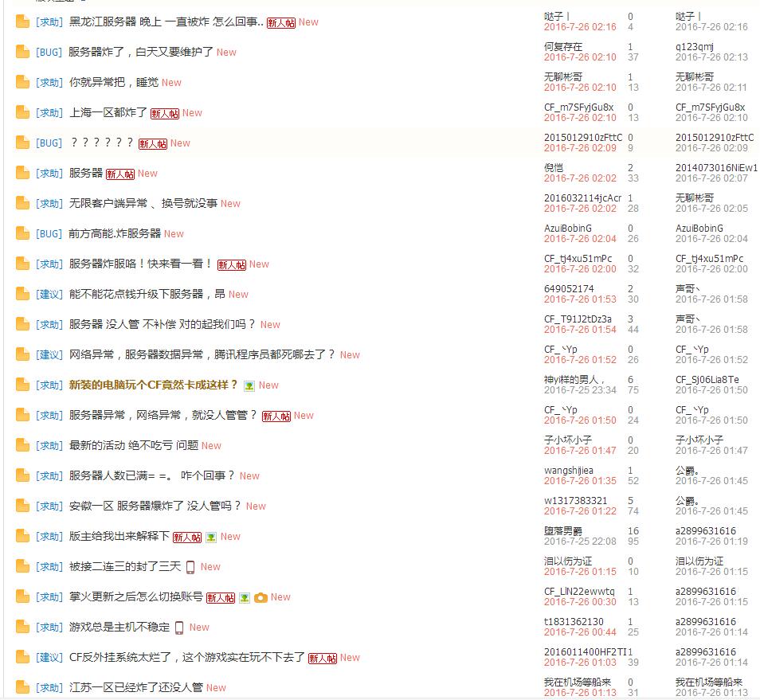760x700 pixels.
Task: Click [求助] tag before 最新的活动 绝不吃亏
Action: point(49,446)
